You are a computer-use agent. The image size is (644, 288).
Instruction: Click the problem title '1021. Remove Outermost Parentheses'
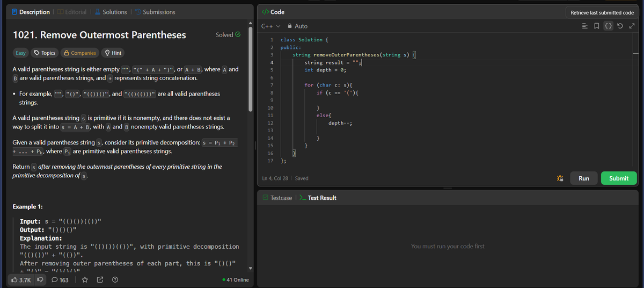[99, 35]
